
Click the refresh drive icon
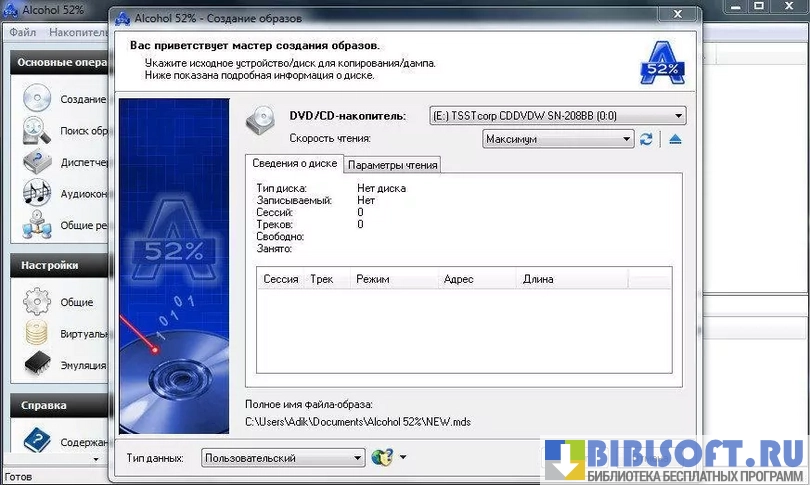(x=646, y=139)
